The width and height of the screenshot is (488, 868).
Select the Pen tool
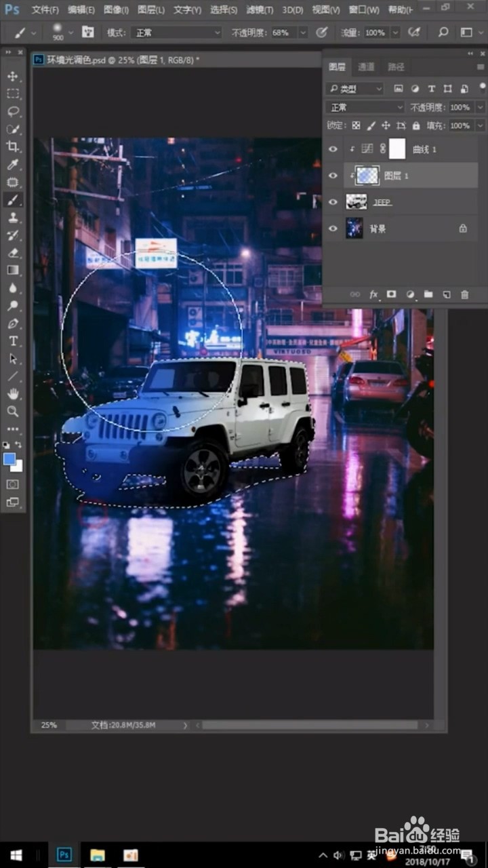click(x=13, y=323)
